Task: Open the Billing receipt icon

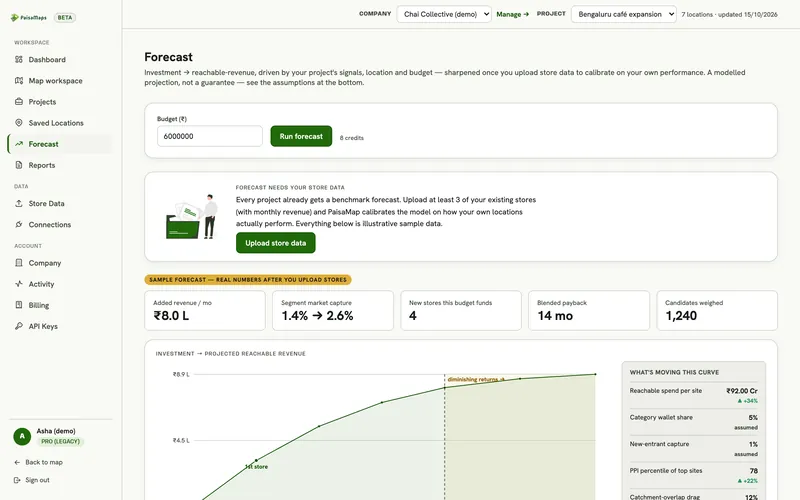Action: 19,305
